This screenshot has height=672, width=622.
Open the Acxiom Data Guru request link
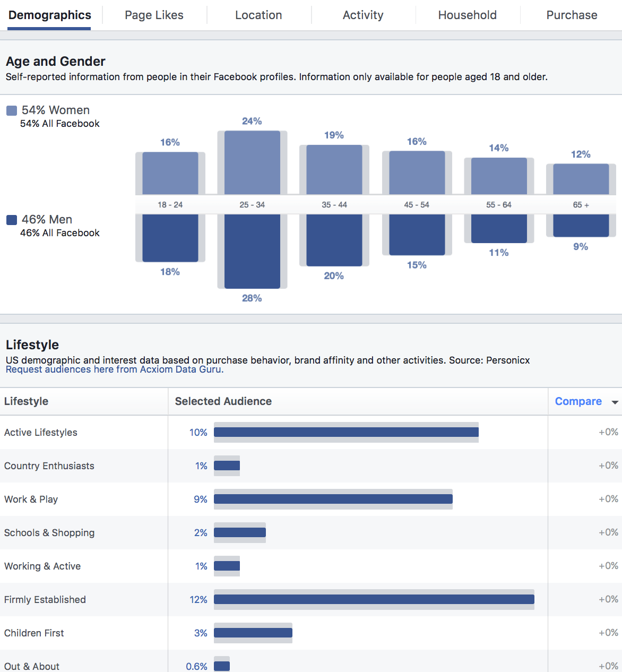pyautogui.click(x=114, y=369)
